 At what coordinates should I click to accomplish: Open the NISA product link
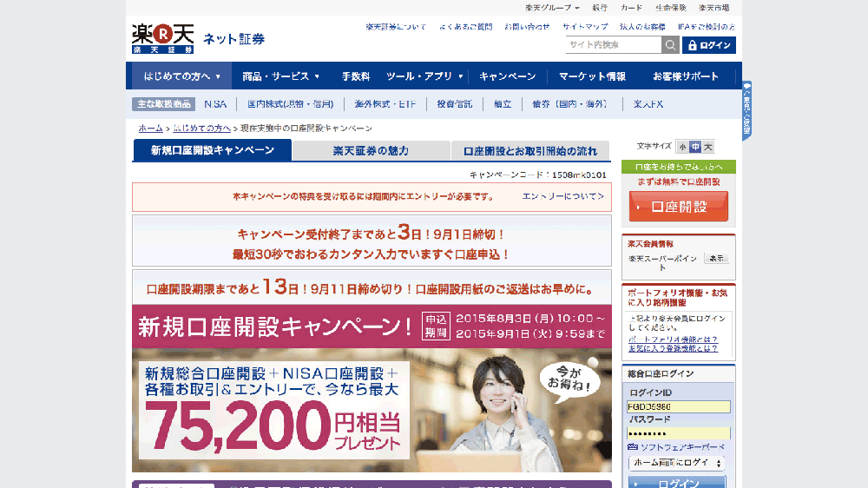pyautogui.click(x=215, y=104)
